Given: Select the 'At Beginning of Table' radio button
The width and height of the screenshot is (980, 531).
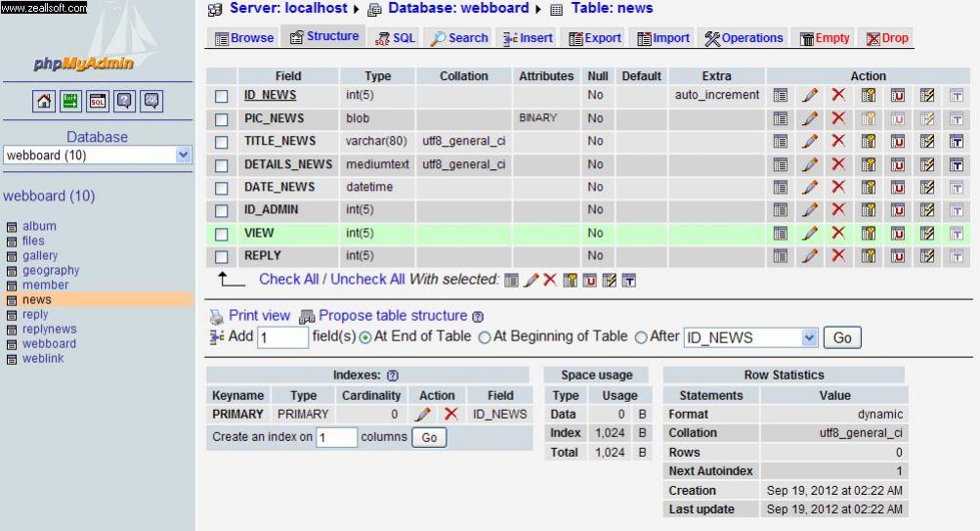Looking at the screenshot, I should coord(485,337).
